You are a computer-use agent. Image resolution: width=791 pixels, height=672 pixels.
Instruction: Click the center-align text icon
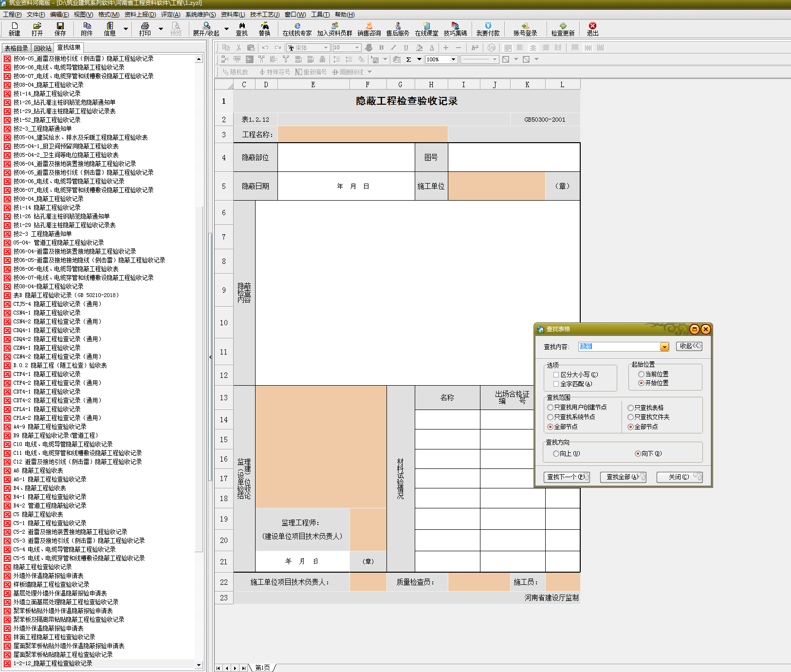point(533,48)
